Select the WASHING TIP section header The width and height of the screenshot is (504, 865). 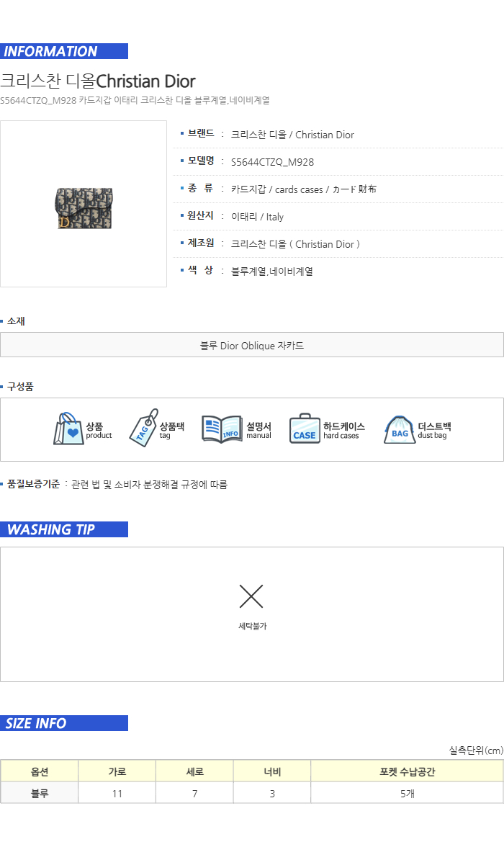tap(64, 529)
